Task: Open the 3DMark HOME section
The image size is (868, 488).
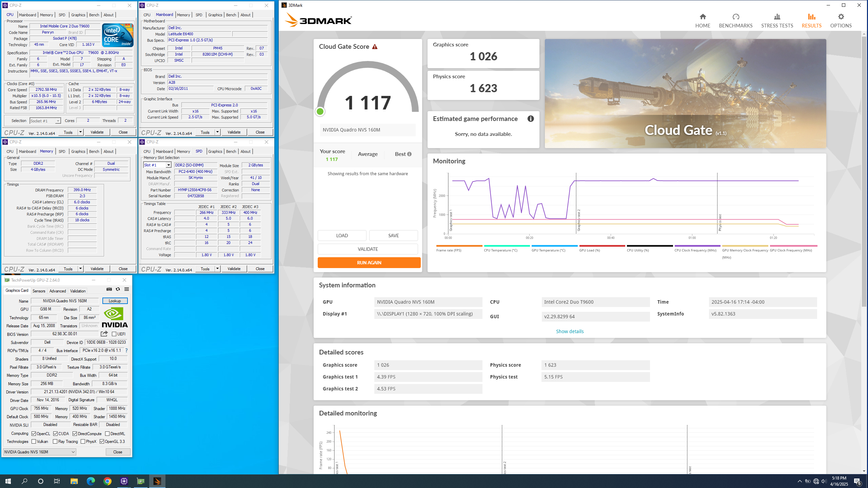Action: tap(703, 21)
